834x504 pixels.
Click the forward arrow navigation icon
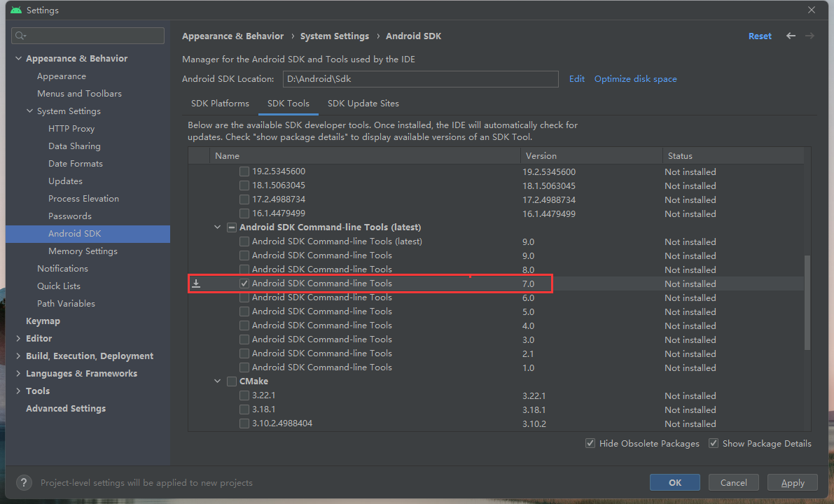809,36
